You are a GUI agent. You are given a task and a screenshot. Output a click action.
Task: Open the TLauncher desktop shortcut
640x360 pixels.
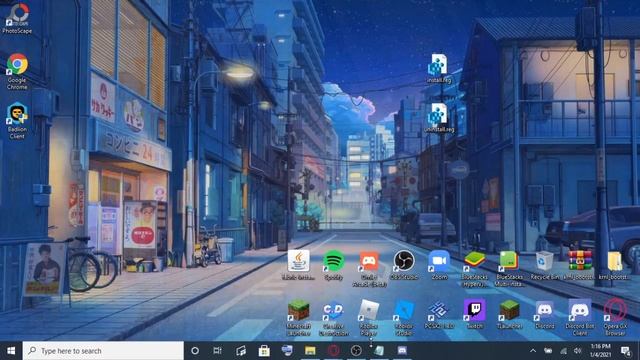(509, 314)
